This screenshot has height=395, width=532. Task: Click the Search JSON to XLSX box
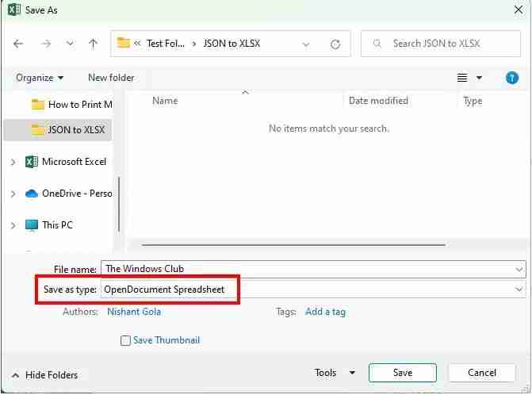440,44
